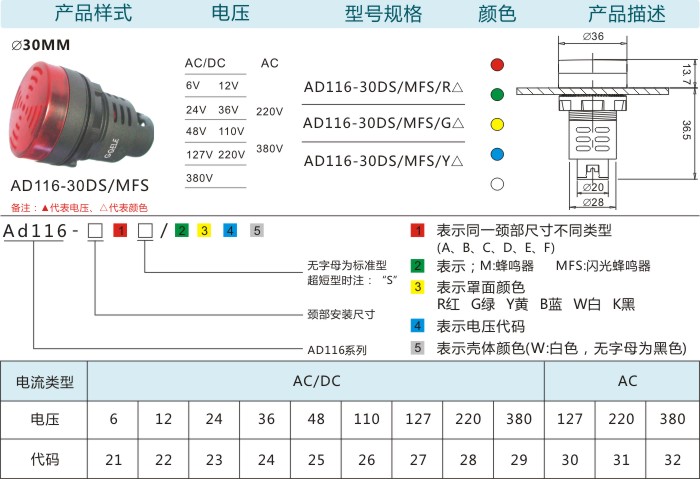Click code cell 29 in the bottom table

click(519, 459)
